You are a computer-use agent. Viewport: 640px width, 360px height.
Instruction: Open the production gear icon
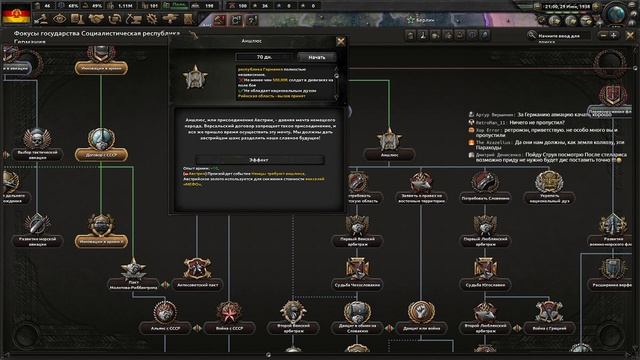(152, 19)
